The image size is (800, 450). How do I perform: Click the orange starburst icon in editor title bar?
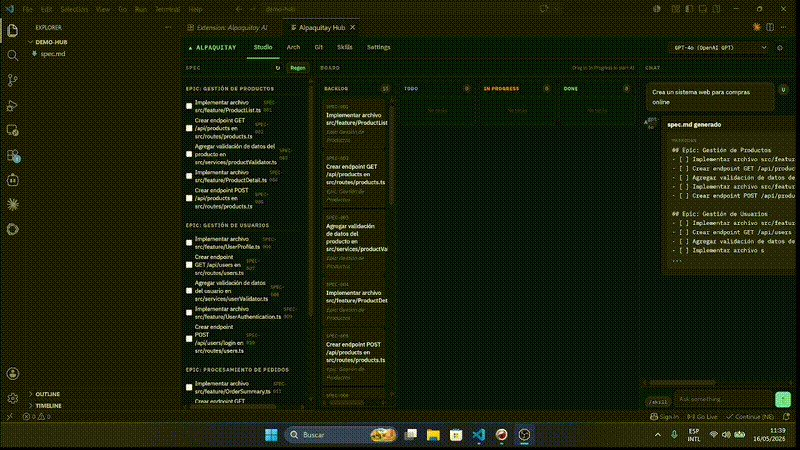pos(757,27)
